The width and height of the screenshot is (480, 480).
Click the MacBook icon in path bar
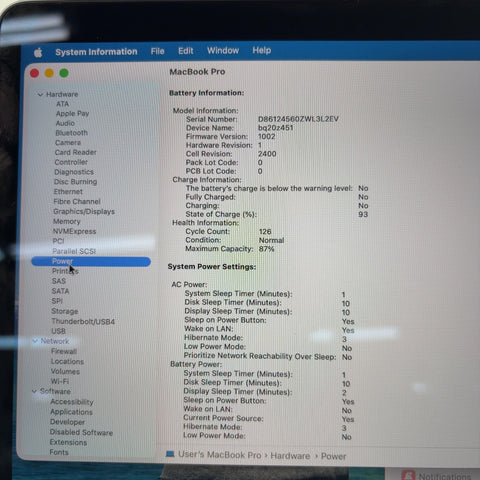point(170,454)
